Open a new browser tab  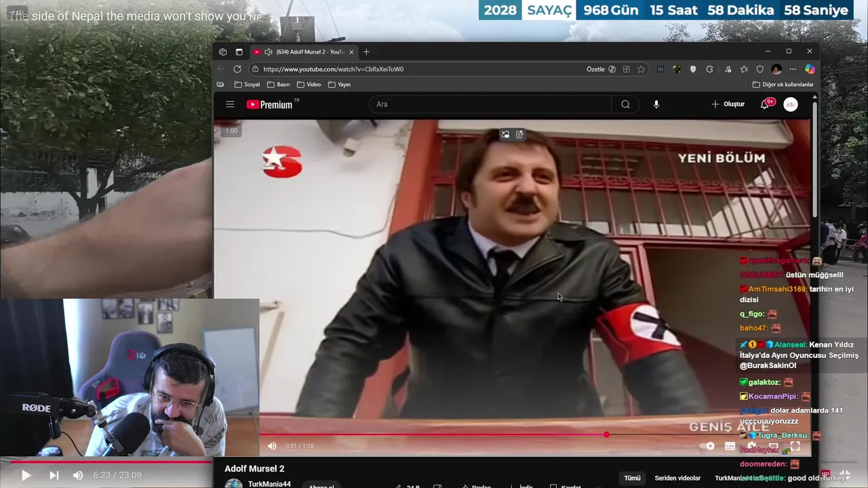366,52
